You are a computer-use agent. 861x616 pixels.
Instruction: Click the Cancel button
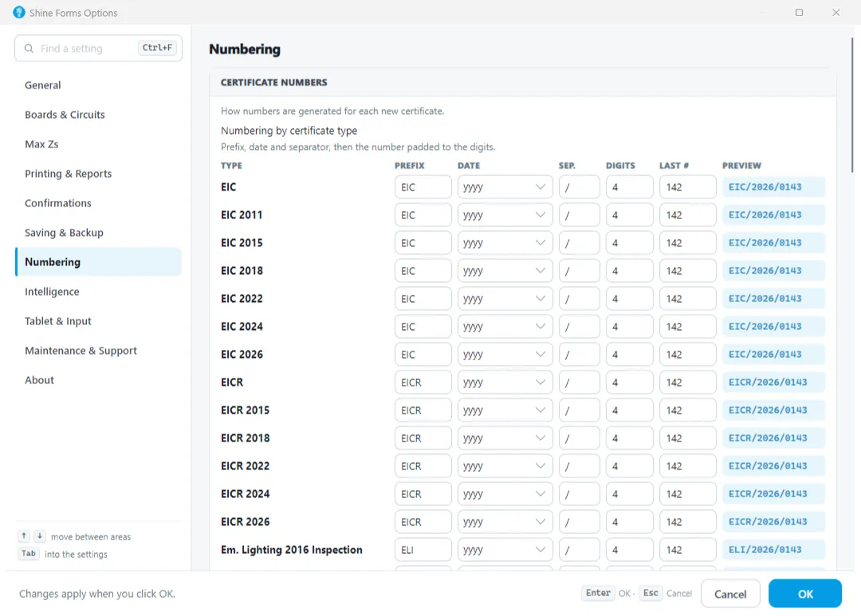tap(730, 594)
